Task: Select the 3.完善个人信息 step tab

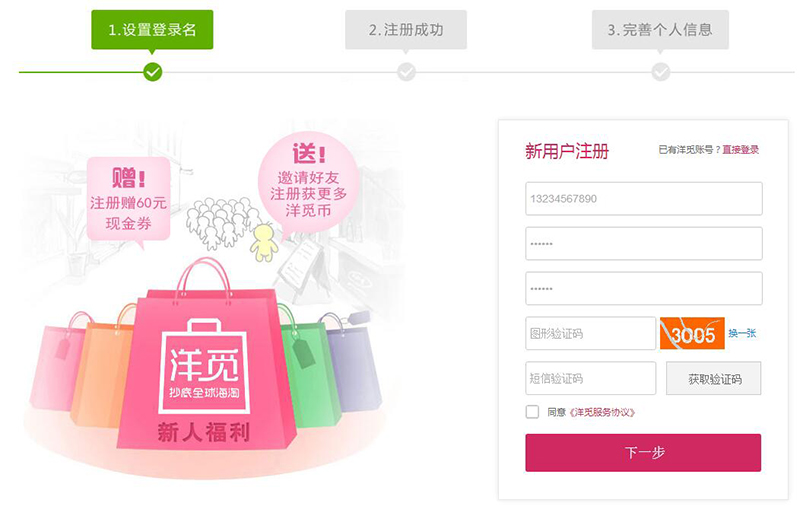Action: coord(660,30)
